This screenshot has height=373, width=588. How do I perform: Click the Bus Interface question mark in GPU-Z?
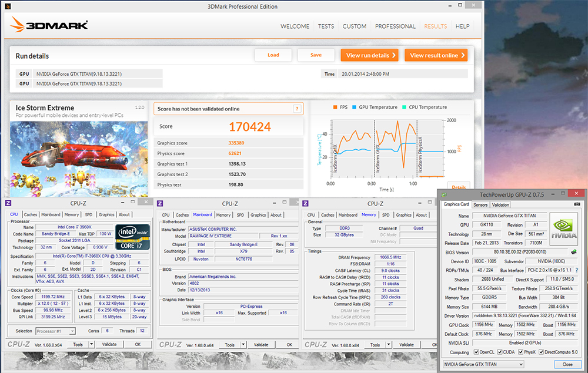(x=577, y=270)
